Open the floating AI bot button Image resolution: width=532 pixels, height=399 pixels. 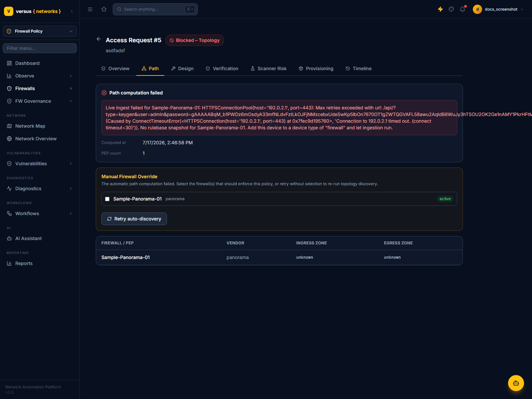516,383
